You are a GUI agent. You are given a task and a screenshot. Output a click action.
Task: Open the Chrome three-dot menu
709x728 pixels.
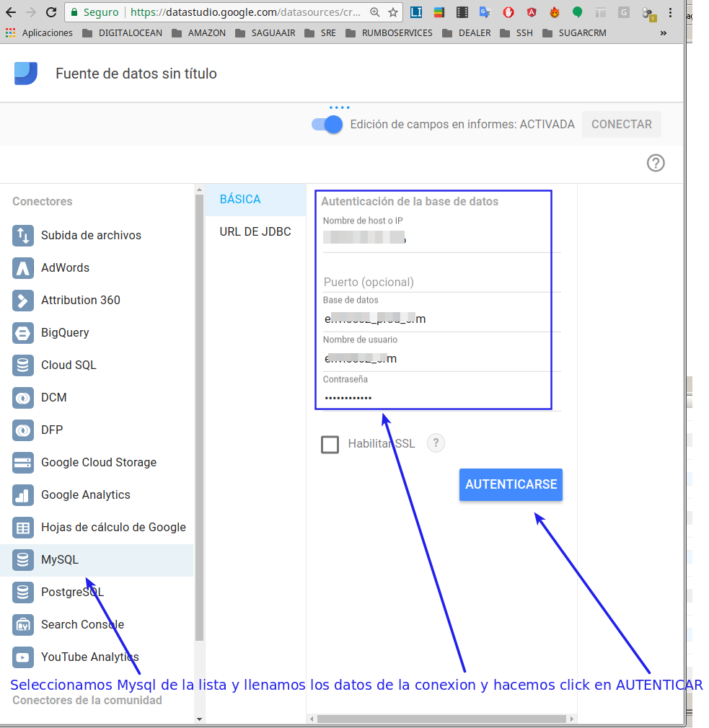tap(670, 12)
